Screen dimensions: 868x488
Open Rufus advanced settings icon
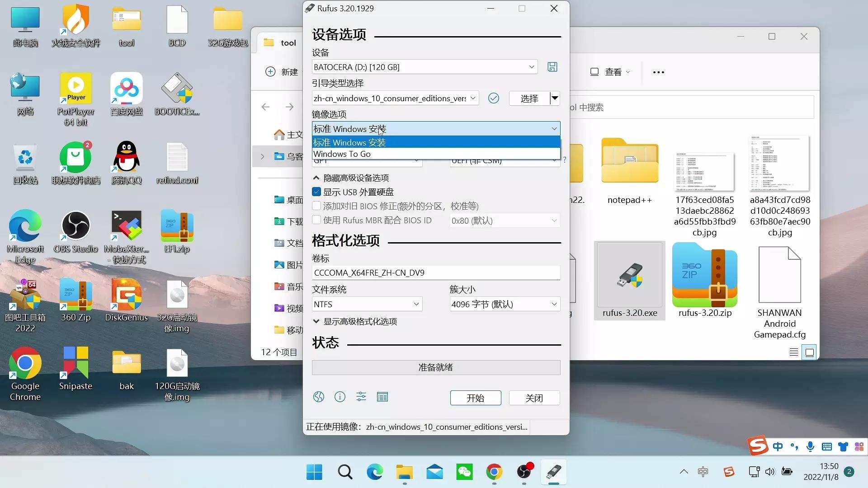click(361, 397)
